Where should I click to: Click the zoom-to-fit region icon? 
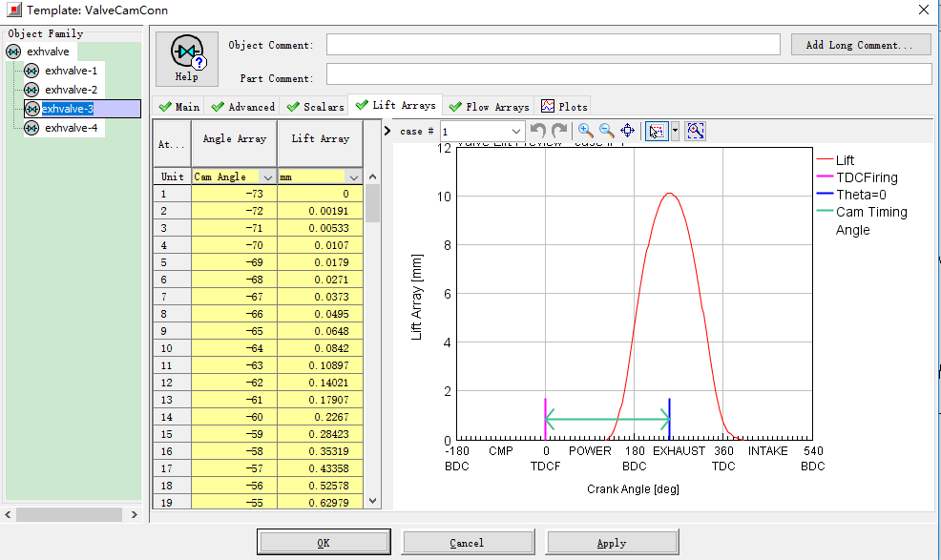(695, 131)
